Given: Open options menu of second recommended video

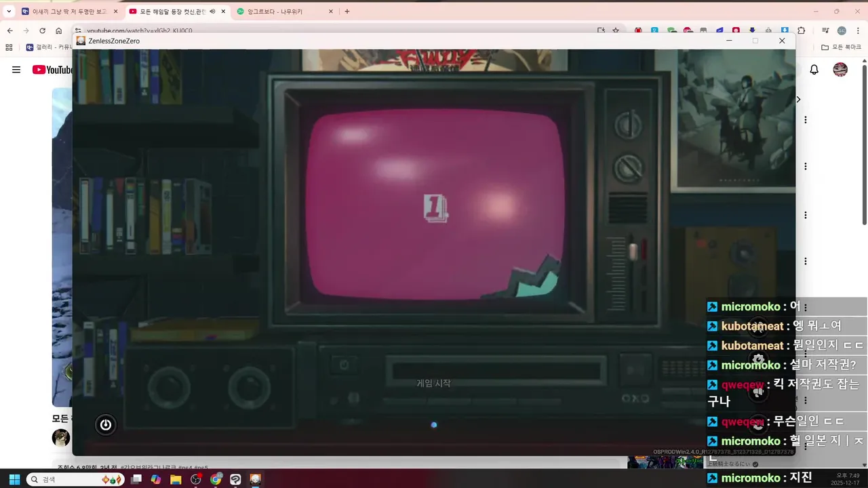Looking at the screenshot, I should click(806, 166).
